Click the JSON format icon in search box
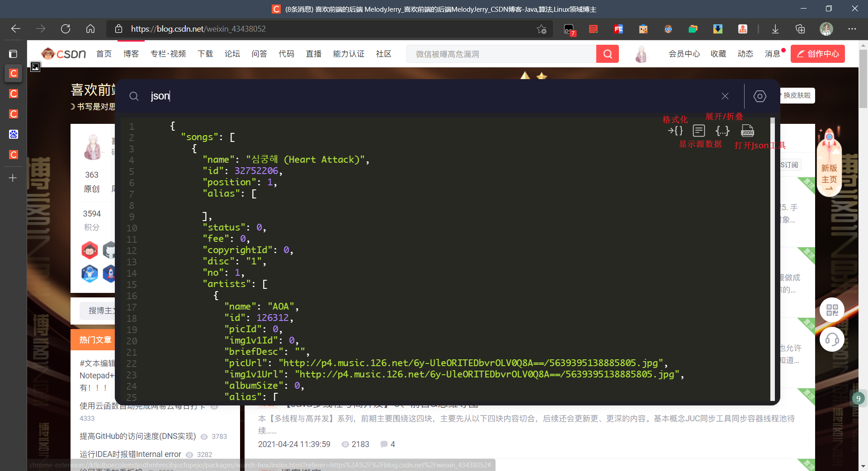Screen dimensions: 868x471 click(675, 131)
